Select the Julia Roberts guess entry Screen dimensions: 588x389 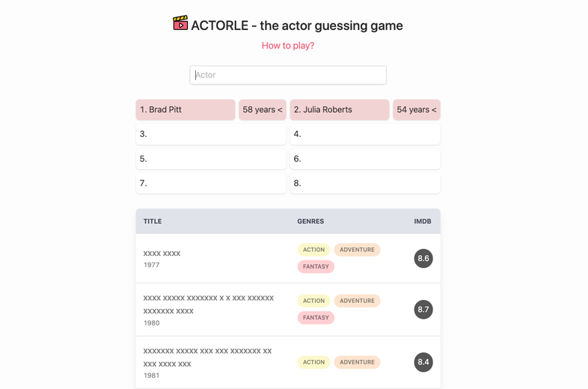pyautogui.click(x=340, y=109)
